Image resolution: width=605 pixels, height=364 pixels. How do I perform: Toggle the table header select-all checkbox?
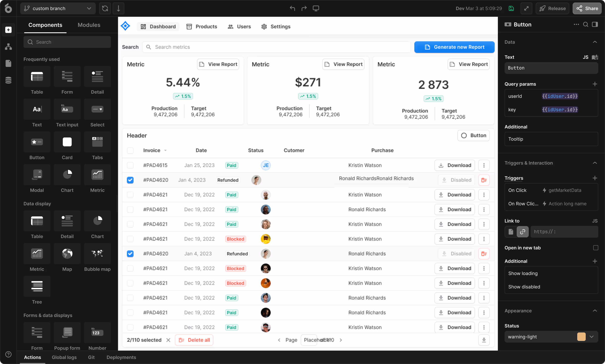pos(130,150)
